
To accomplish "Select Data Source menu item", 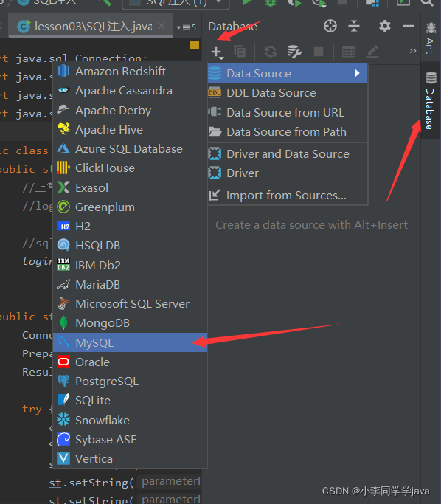I will click(x=287, y=73).
